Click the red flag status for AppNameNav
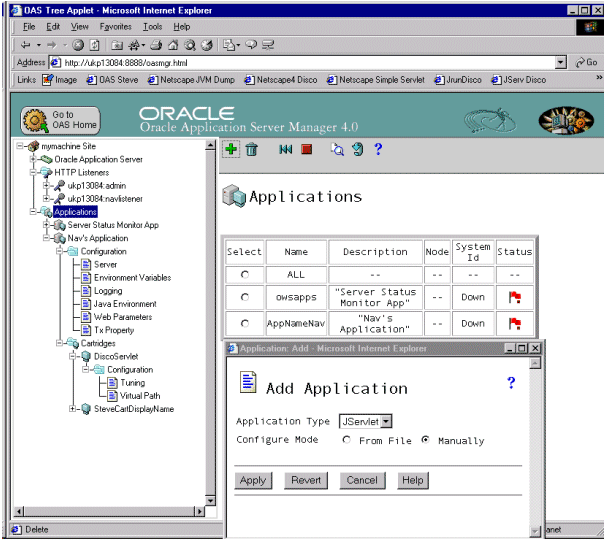The image size is (607, 541). (x=514, y=324)
